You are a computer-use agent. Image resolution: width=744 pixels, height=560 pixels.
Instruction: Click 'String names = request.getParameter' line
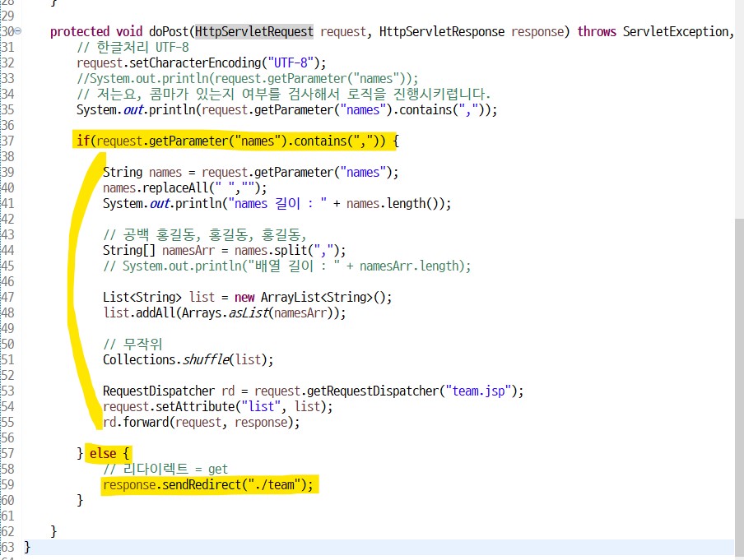point(250,173)
